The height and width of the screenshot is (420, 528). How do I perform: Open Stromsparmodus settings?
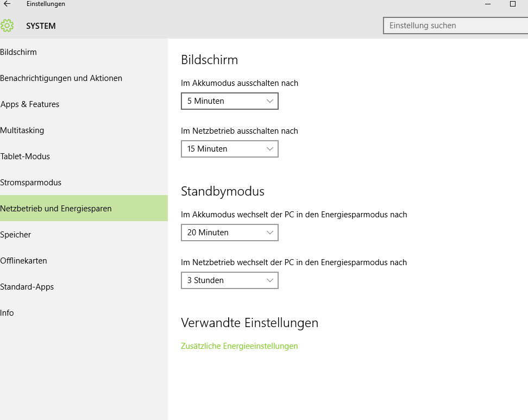point(84,183)
